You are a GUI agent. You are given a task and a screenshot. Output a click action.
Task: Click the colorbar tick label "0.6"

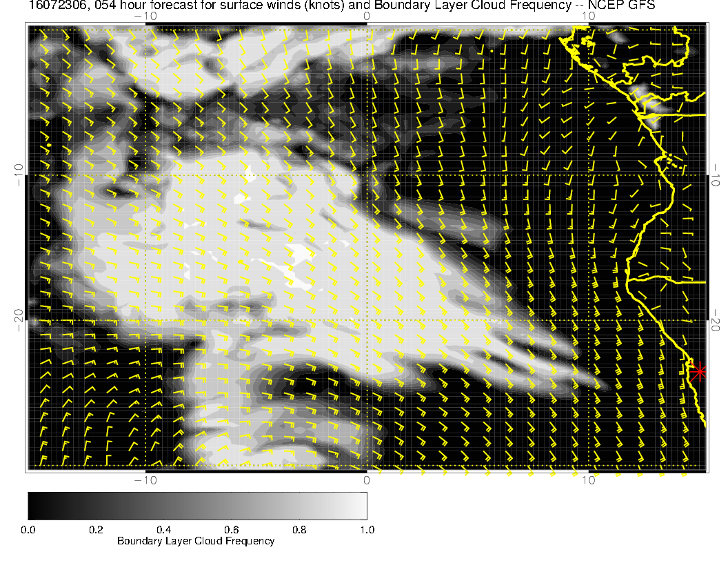point(231,530)
